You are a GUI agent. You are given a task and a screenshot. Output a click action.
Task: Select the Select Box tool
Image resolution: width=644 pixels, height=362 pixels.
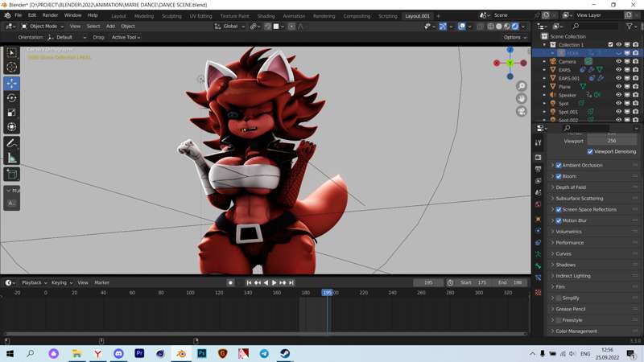(x=11, y=53)
